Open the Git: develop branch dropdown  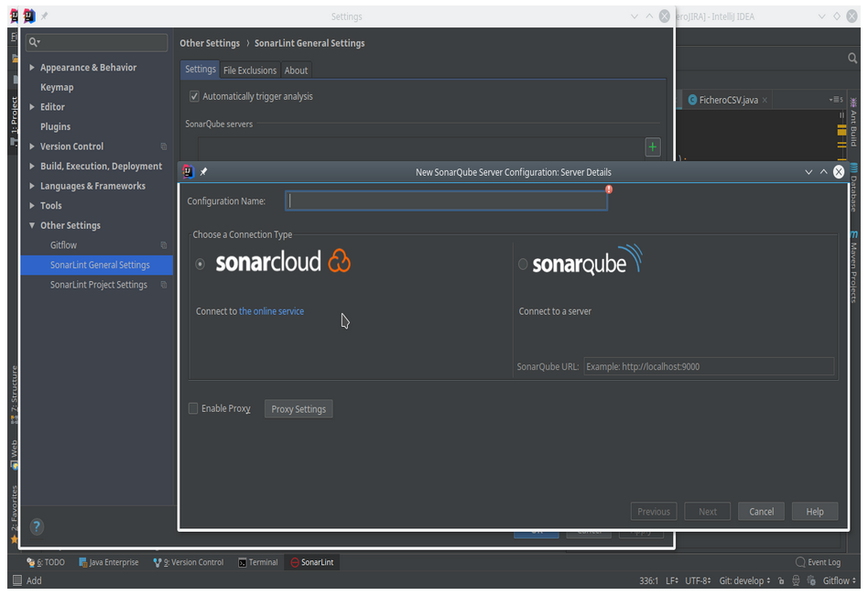(x=744, y=580)
